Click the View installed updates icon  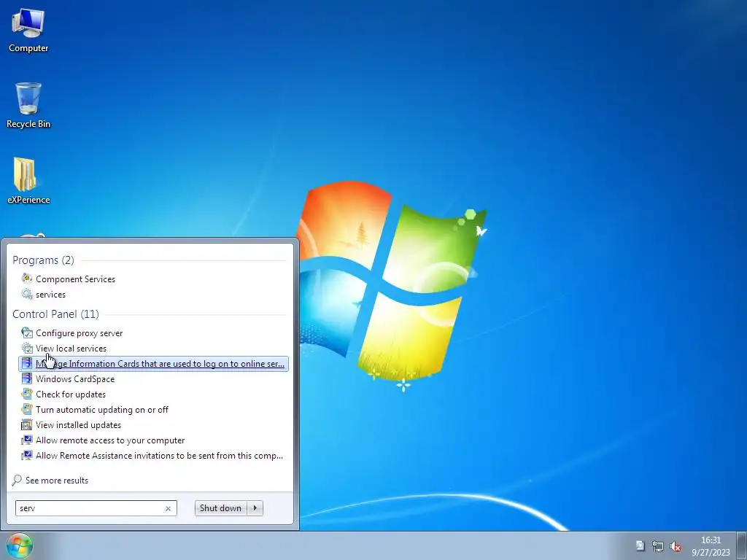(x=27, y=425)
